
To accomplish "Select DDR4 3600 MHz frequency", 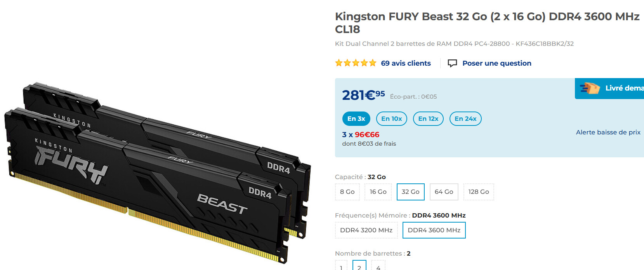I will 434,230.
